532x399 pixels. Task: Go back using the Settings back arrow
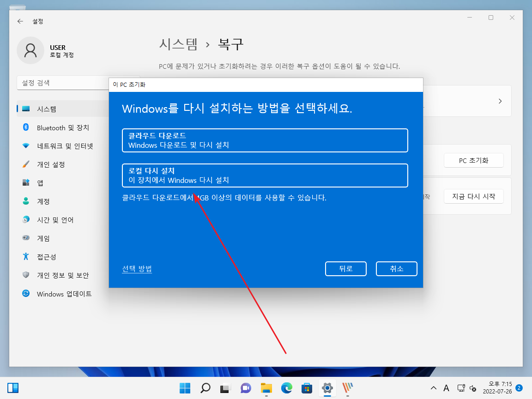click(20, 21)
